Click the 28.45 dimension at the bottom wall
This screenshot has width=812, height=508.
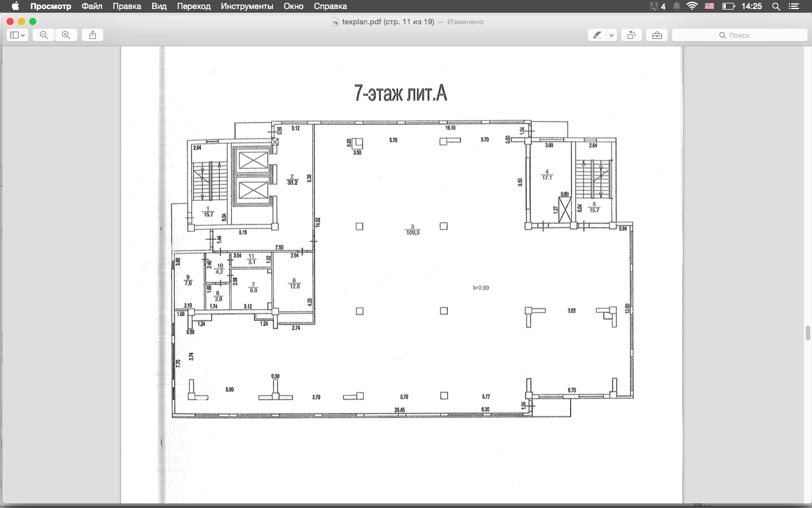pos(400,410)
